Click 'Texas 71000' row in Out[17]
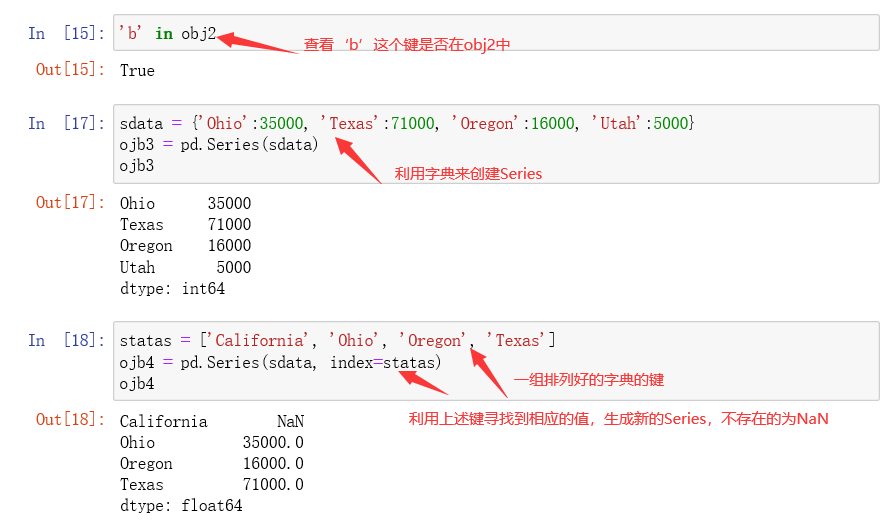 tap(185, 224)
